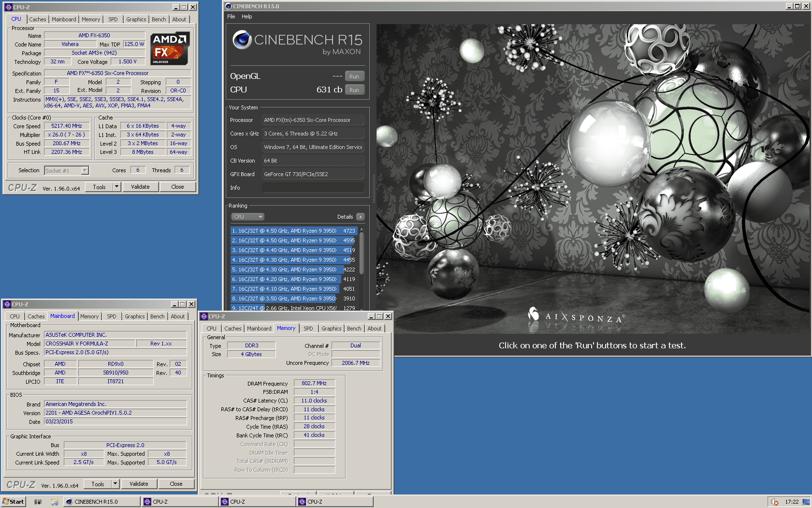Click the DRAM Frequency value 802.7 MHz

(314, 383)
